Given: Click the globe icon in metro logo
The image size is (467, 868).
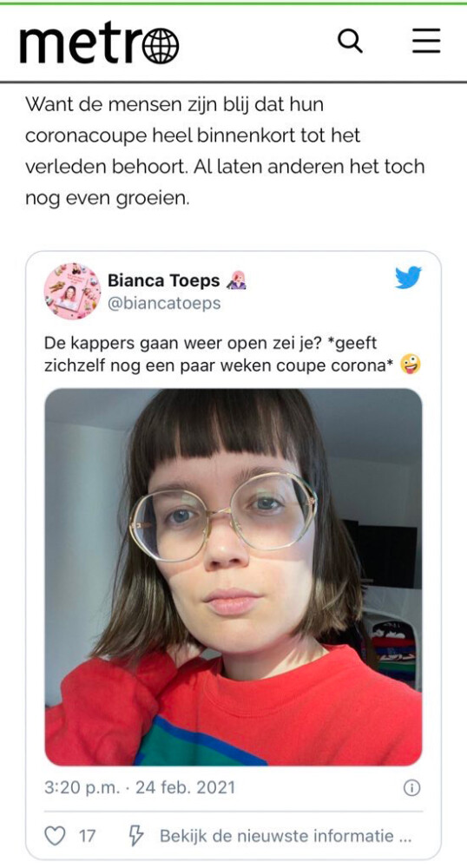Looking at the screenshot, I should pyautogui.click(x=161, y=45).
